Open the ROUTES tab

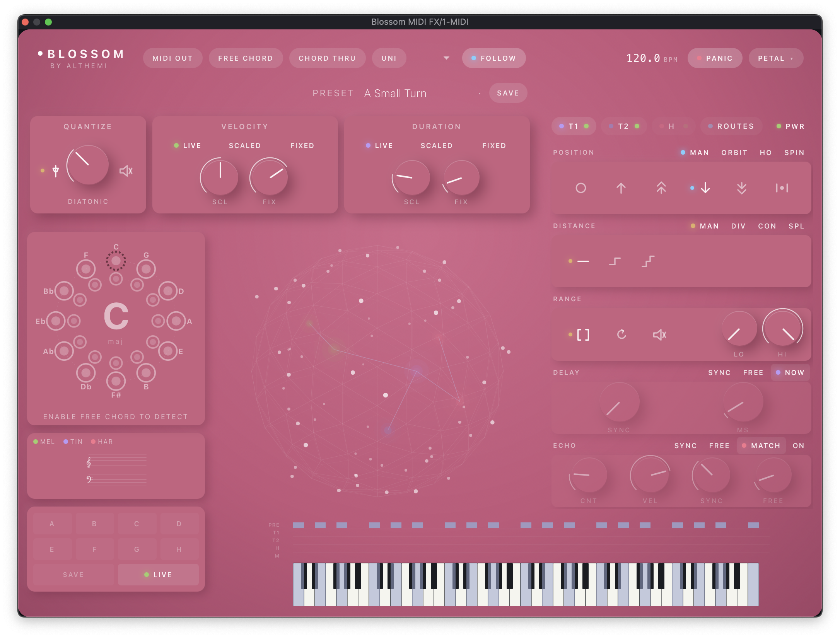pyautogui.click(x=731, y=126)
